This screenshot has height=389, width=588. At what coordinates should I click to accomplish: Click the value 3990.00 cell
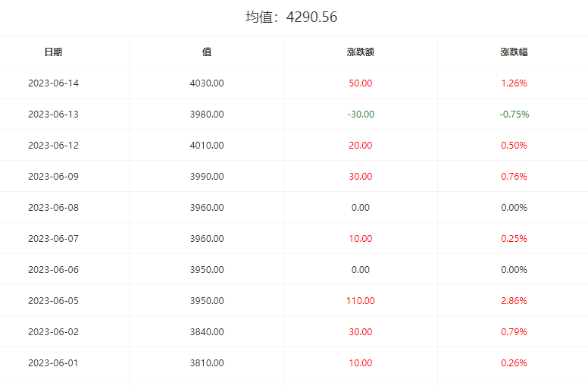pos(207,177)
